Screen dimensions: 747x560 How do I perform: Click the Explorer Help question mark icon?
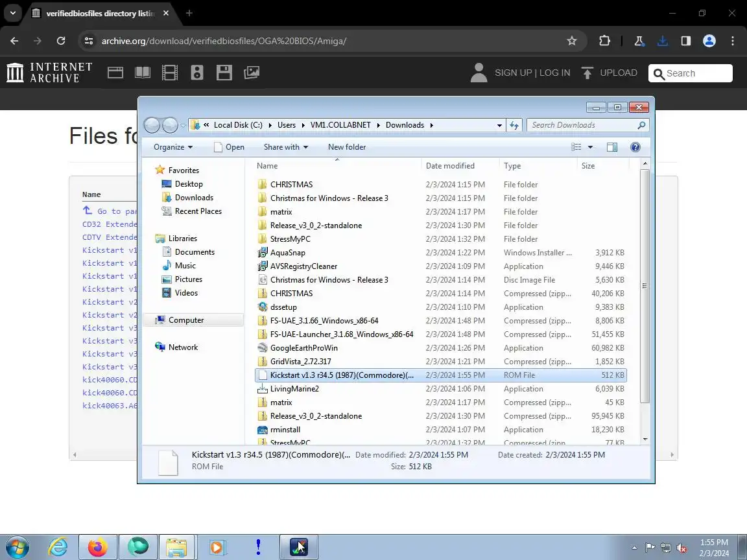point(635,147)
